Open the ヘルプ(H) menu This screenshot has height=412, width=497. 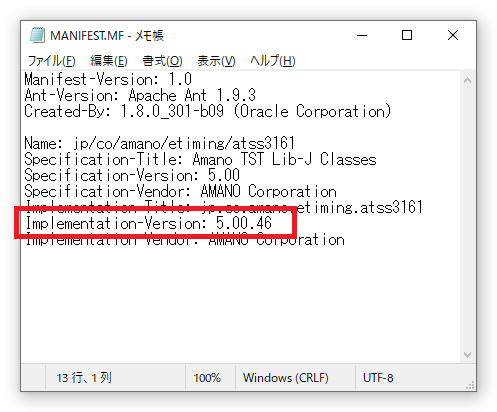(x=273, y=61)
